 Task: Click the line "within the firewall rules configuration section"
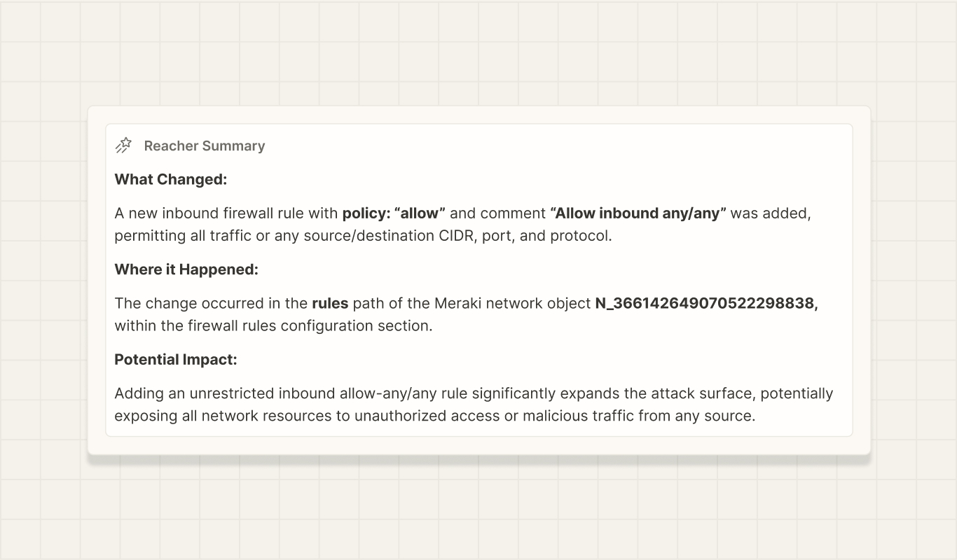(273, 325)
